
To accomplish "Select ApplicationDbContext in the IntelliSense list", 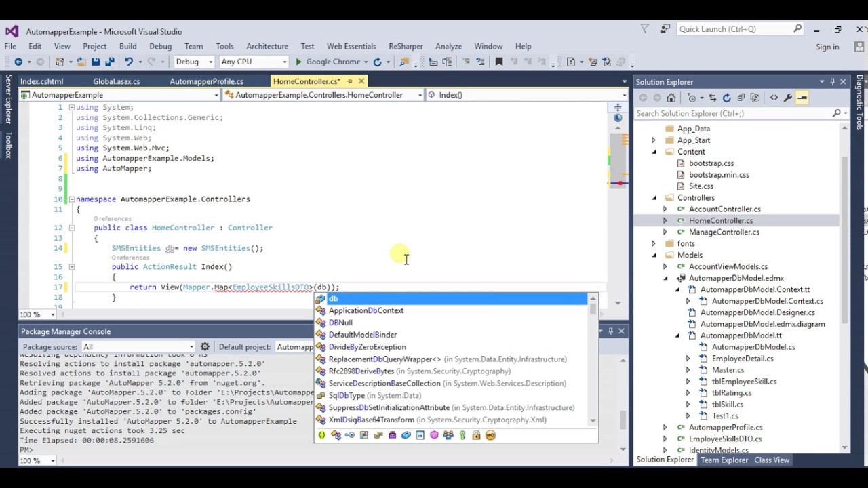I will coord(366,310).
